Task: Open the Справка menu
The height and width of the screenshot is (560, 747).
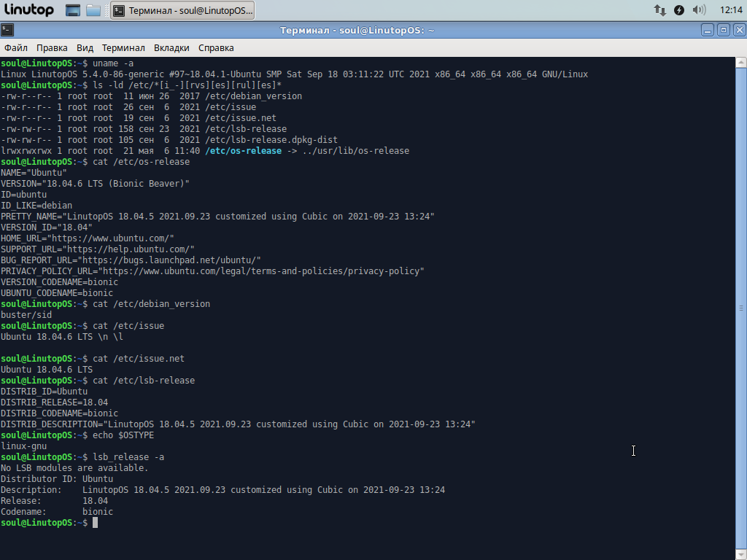Action: click(216, 48)
